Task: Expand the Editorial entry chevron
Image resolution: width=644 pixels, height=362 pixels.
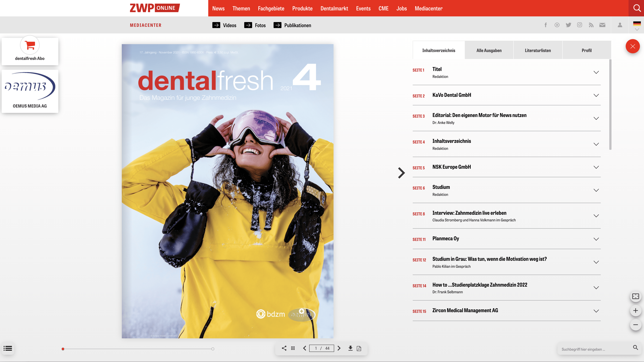Action: 596,118
